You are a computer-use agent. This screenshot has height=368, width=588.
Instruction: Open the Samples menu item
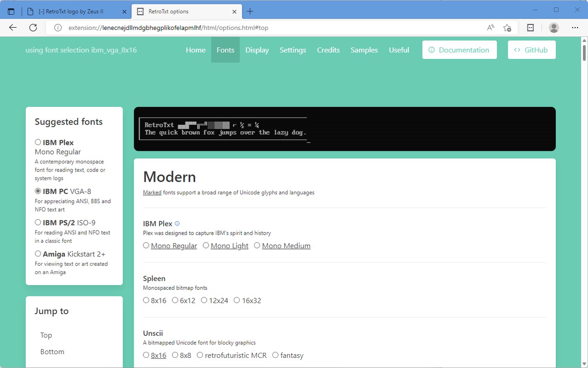point(364,50)
